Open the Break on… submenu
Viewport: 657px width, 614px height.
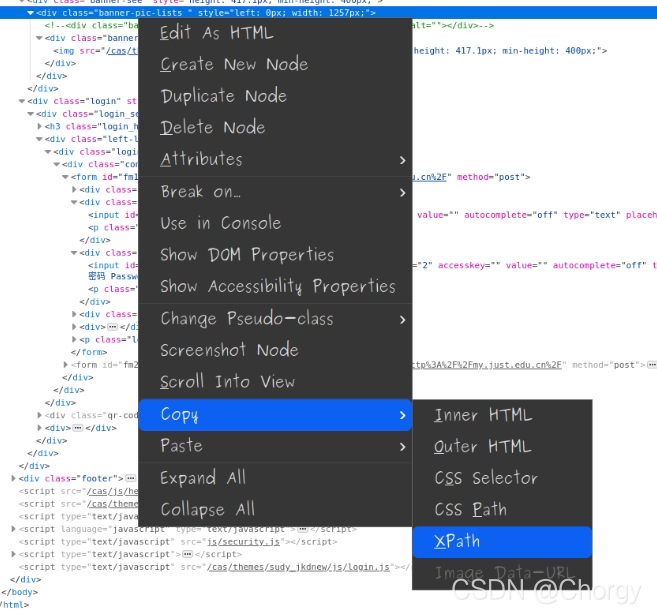(x=275, y=192)
